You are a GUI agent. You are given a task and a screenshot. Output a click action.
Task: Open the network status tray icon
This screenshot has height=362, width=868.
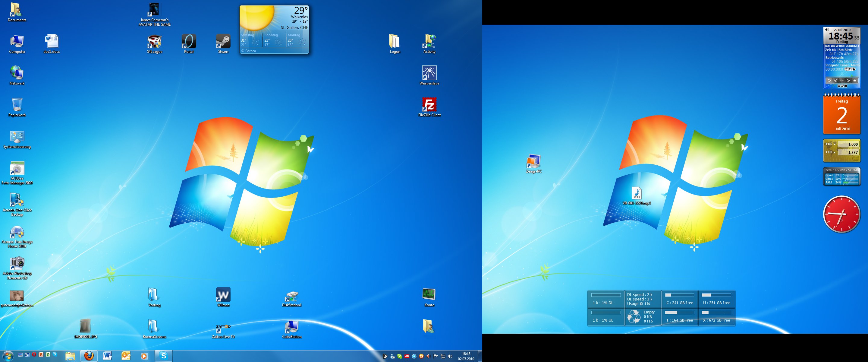point(443,356)
